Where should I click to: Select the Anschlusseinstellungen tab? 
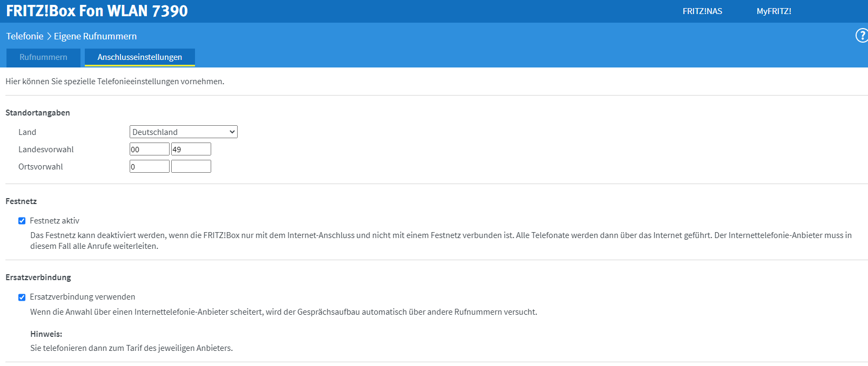tap(140, 57)
